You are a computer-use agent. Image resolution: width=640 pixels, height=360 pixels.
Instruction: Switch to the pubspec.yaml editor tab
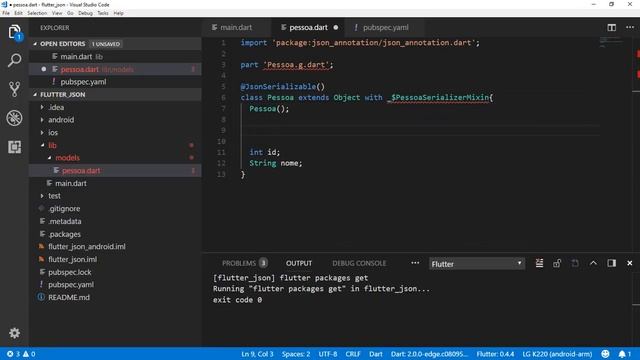(386, 27)
